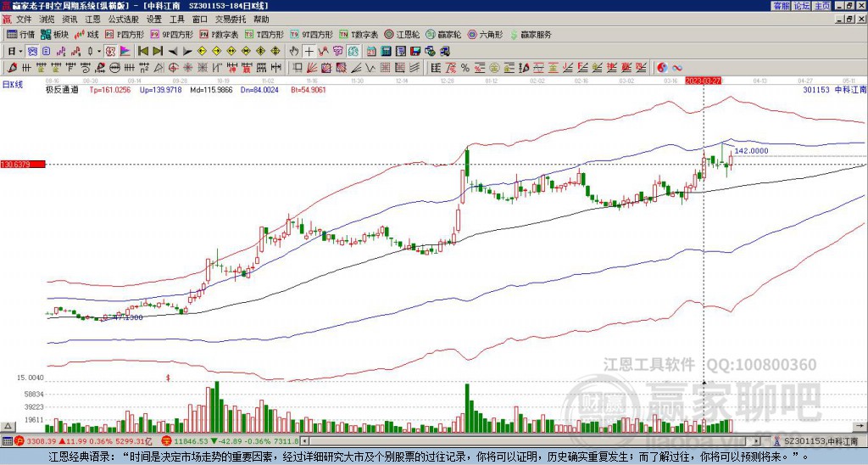Viewport: 868px width, 465px height.
Task: Open the 窗口 menu
Action: (x=200, y=20)
